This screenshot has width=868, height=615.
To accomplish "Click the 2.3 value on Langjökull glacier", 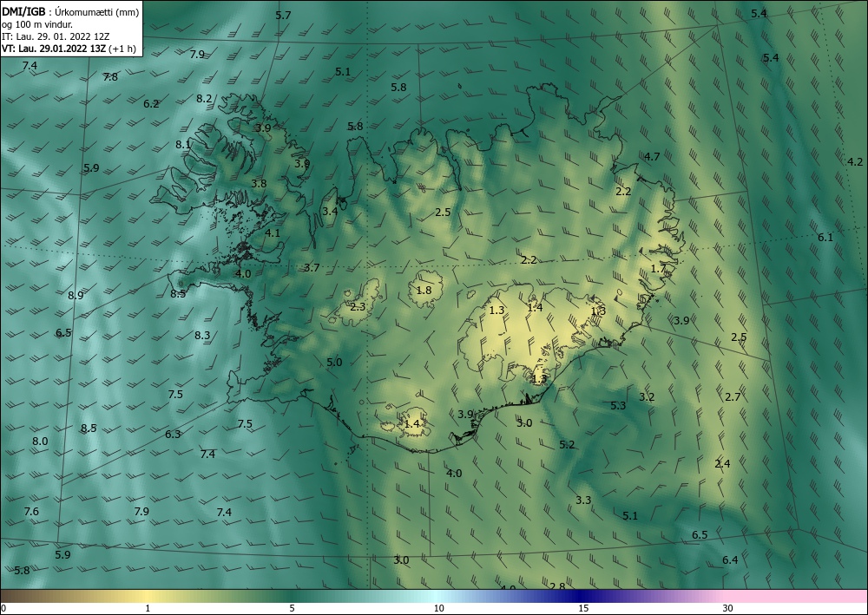I will (x=358, y=306).
